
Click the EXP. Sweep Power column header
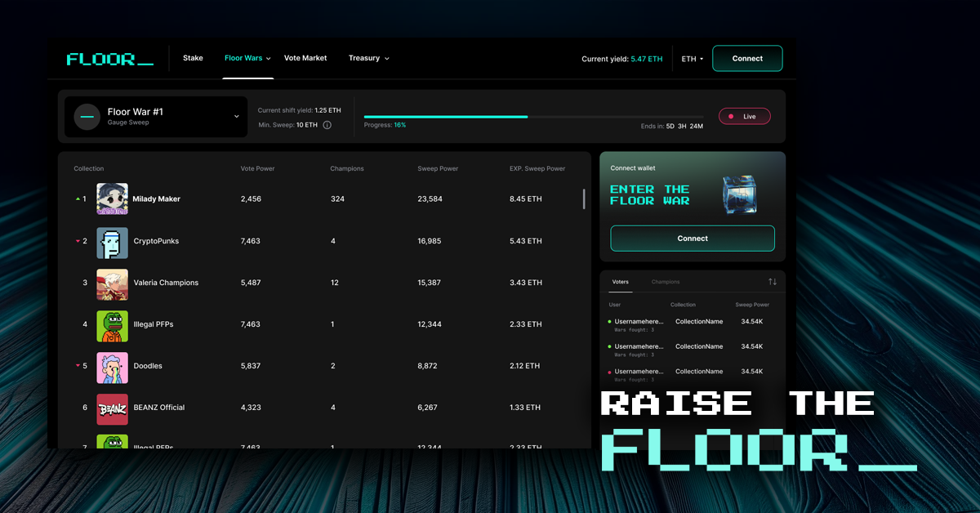click(x=537, y=169)
